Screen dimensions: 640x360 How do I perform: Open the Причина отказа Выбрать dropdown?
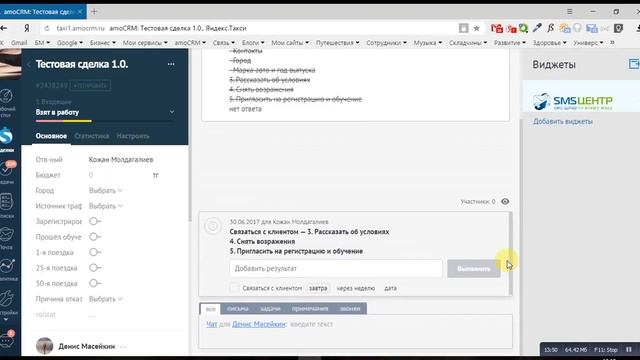pyautogui.click(x=106, y=299)
